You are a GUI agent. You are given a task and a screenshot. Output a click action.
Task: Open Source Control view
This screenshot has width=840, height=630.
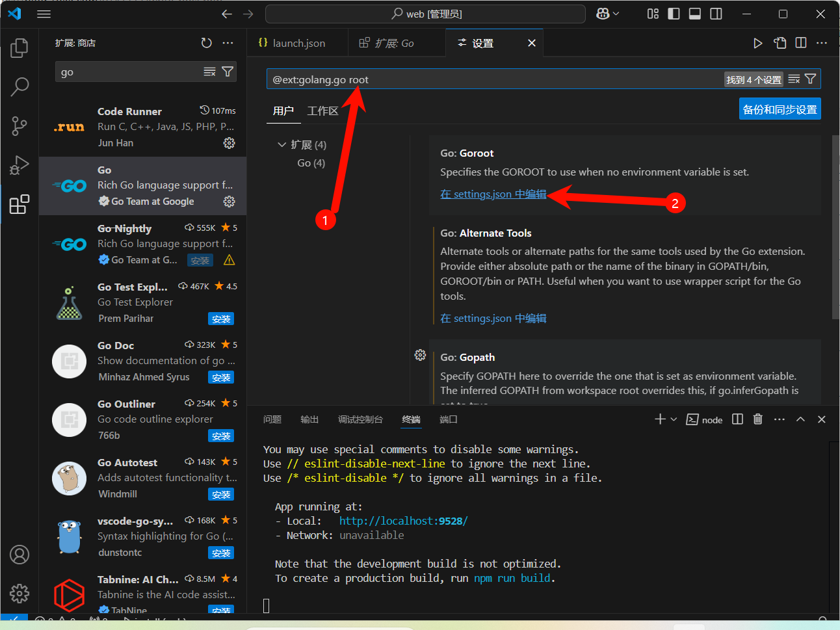coord(20,126)
